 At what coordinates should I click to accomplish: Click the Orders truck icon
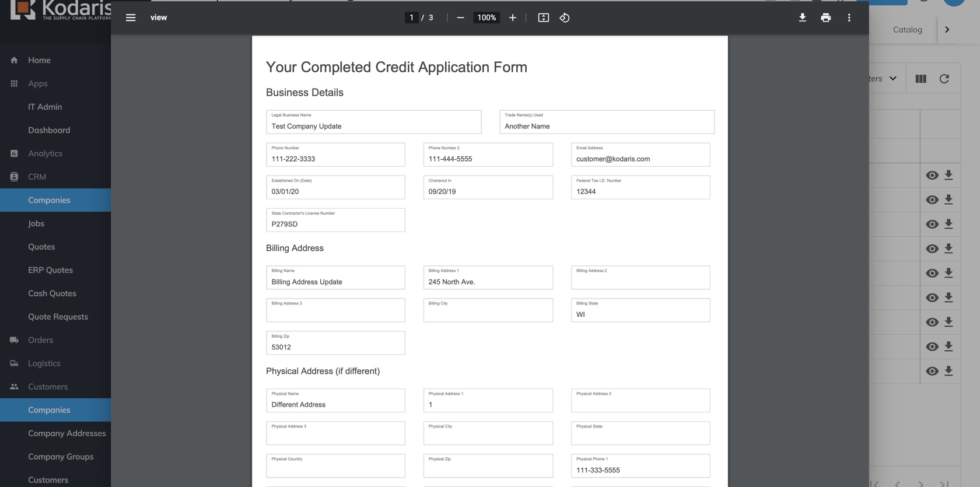[14, 340]
